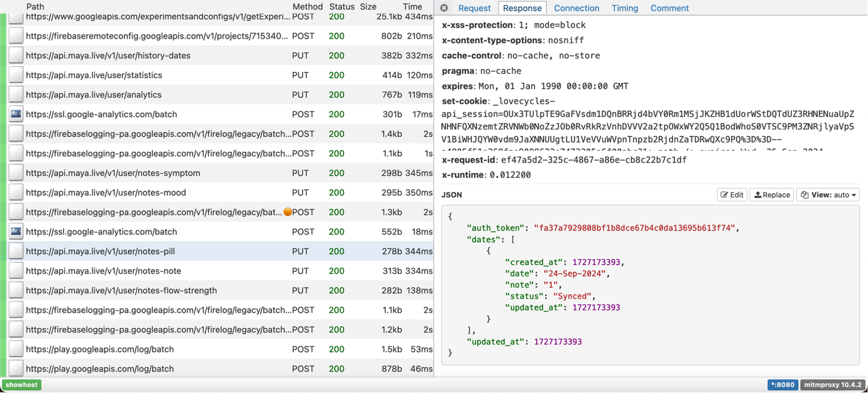The image size is (868, 394).
Task: Click file icon beside user/analytics request
Action: (16, 95)
